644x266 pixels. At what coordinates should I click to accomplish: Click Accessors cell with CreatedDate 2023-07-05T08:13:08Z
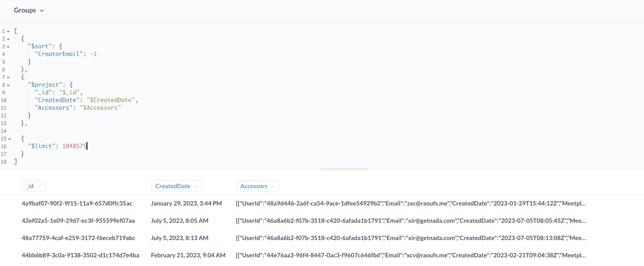(x=411, y=238)
